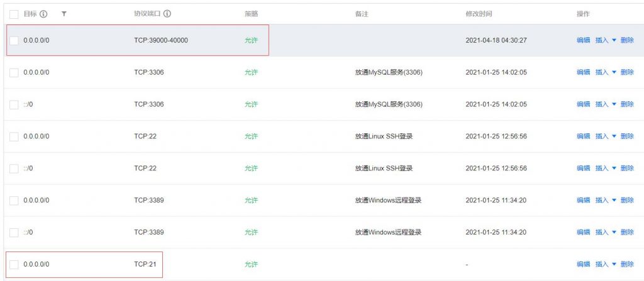Expand 插入 dropdown arrow for TCP:39000-40000 row
This screenshot has height=281, width=644.
[614, 40]
